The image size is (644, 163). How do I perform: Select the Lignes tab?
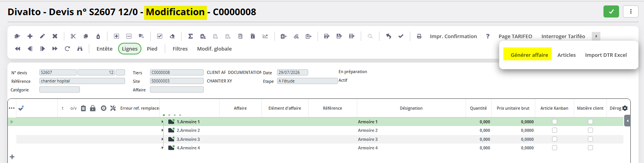pos(130,49)
